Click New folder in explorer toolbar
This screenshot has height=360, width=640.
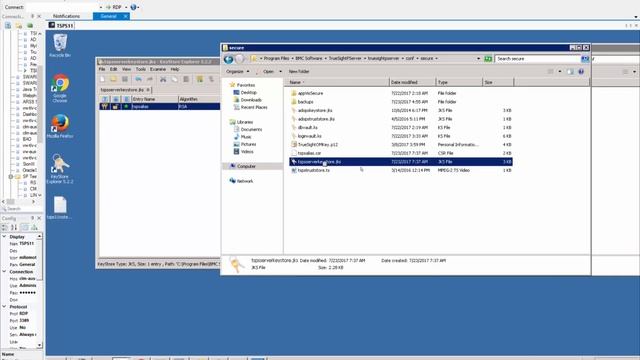point(299,71)
